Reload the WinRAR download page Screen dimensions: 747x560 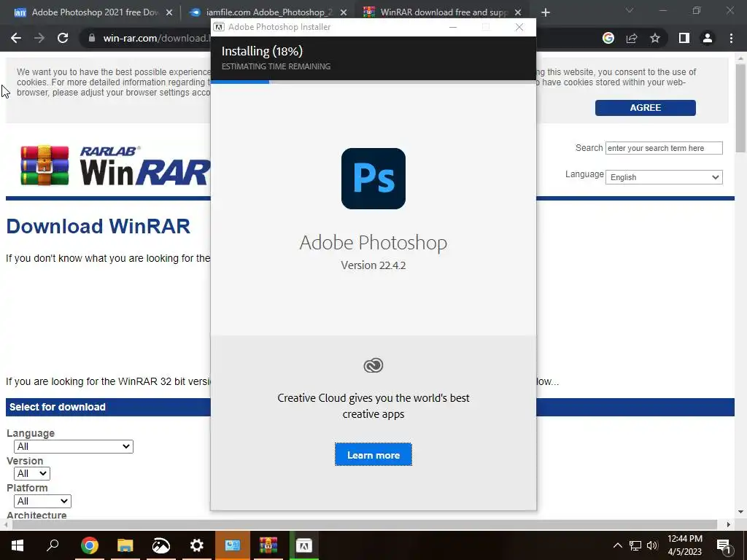click(63, 38)
